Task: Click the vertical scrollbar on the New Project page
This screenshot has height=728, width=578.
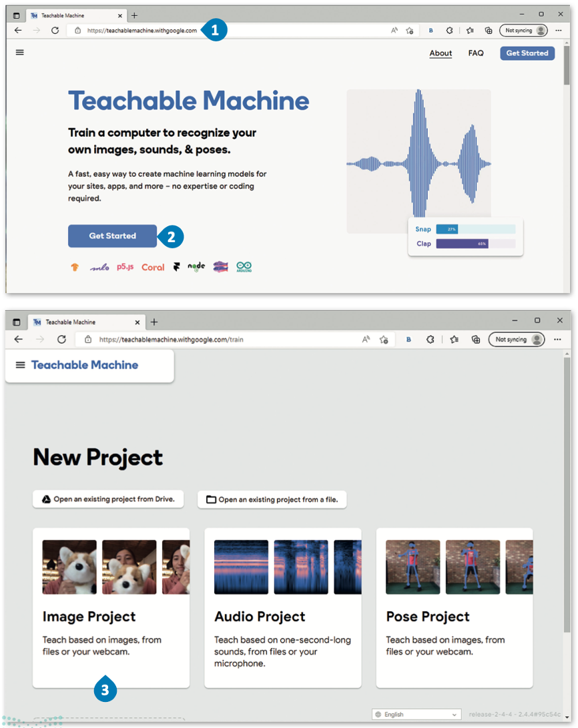Action: tap(567, 495)
